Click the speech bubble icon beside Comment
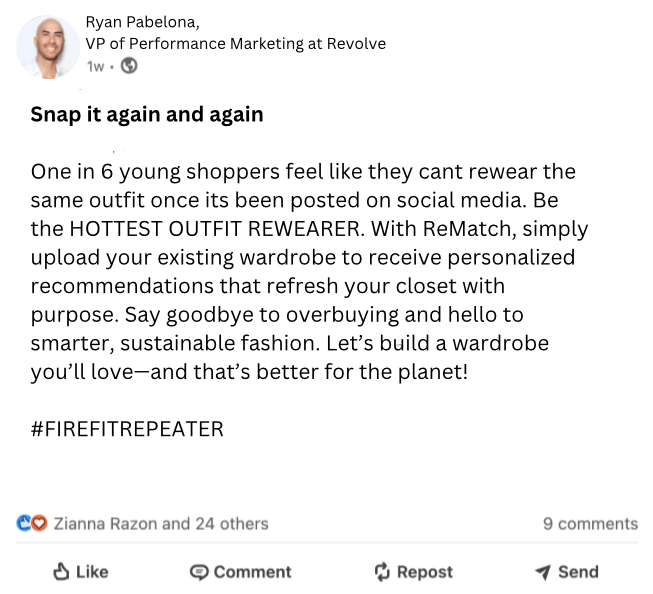The width and height of the screenshot is (653, 594). (x=199, y=572)
